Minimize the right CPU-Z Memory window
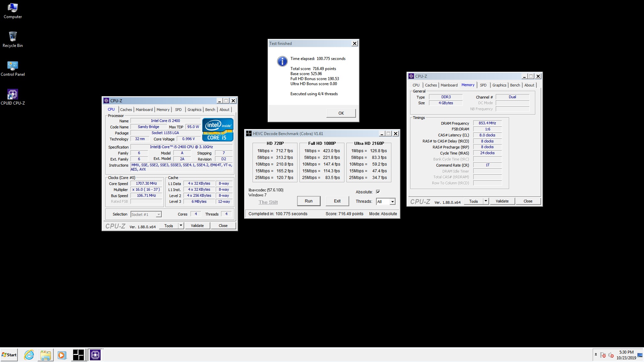The image size is (644, 362). pos(524,76)
